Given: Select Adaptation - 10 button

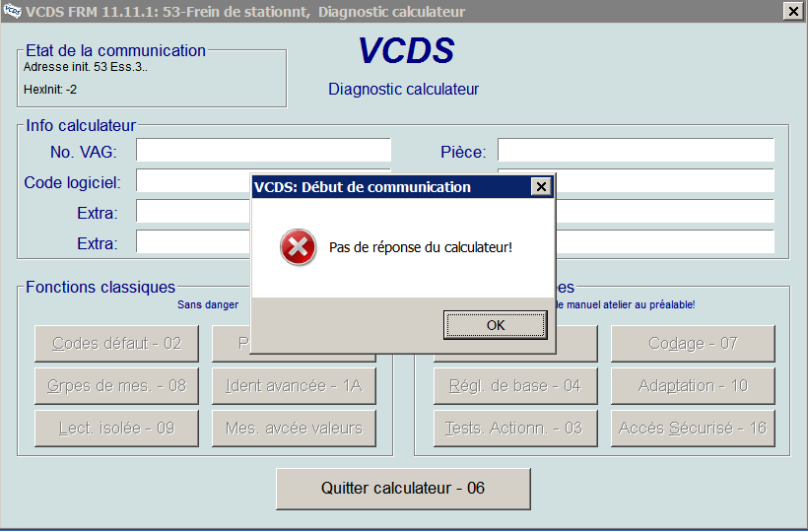Looking at the screenshot, I should tap(692, 386).
